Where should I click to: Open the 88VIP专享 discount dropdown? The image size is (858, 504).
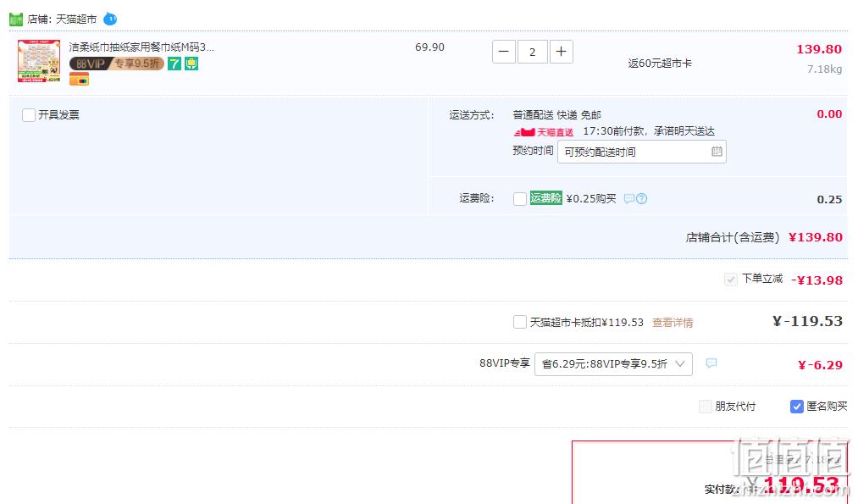pyautogui.click(x=613, y=364)
